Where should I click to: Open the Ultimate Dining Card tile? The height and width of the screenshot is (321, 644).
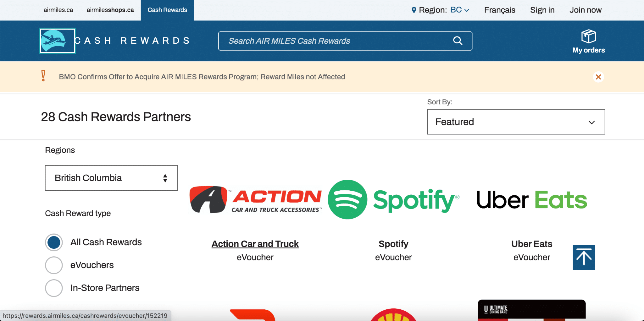(532, 310)
